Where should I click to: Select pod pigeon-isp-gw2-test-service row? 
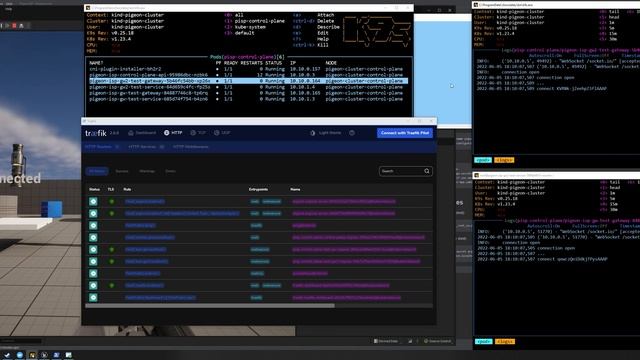tap(249, 87)
